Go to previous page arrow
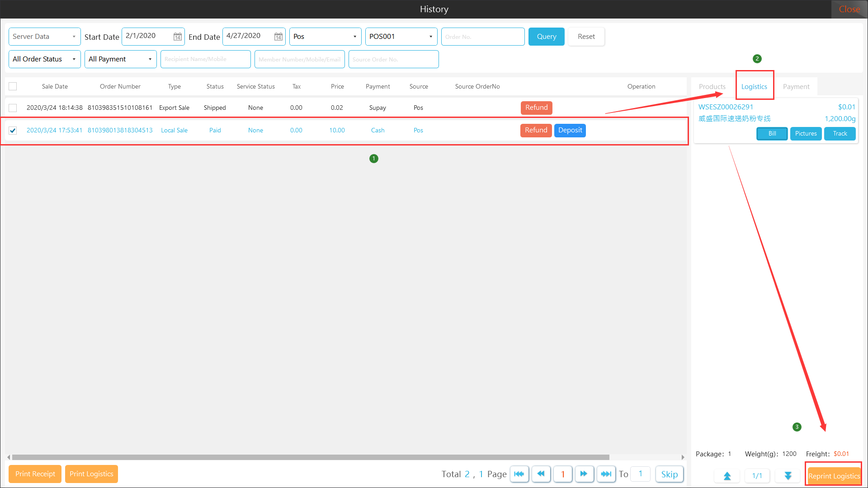This screenshot has width=868, height=488. coord(541,474)
